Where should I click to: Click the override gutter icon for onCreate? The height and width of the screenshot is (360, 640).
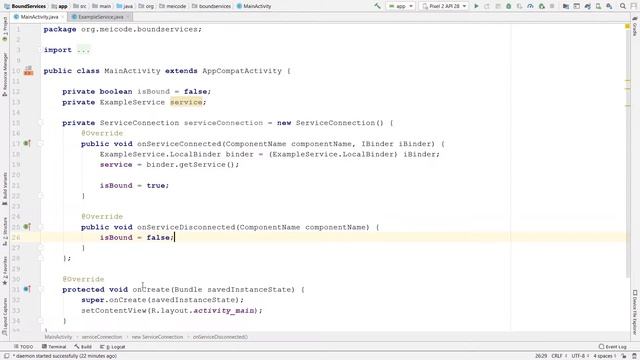(x=27, y=289)
